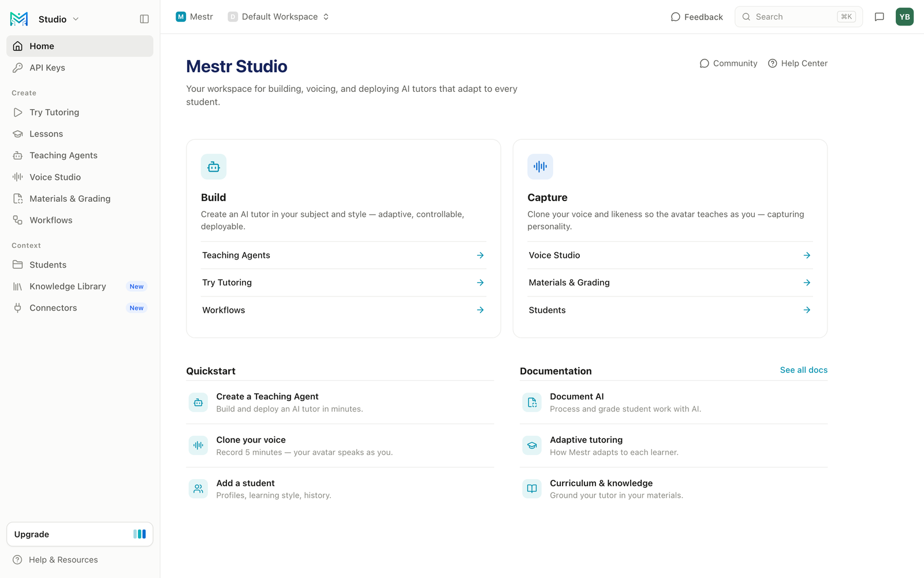Image resolution: width=924 pixels, height=578 pixels.
Task: Open the Clone your voice quickstart
Action: (340, 446)
